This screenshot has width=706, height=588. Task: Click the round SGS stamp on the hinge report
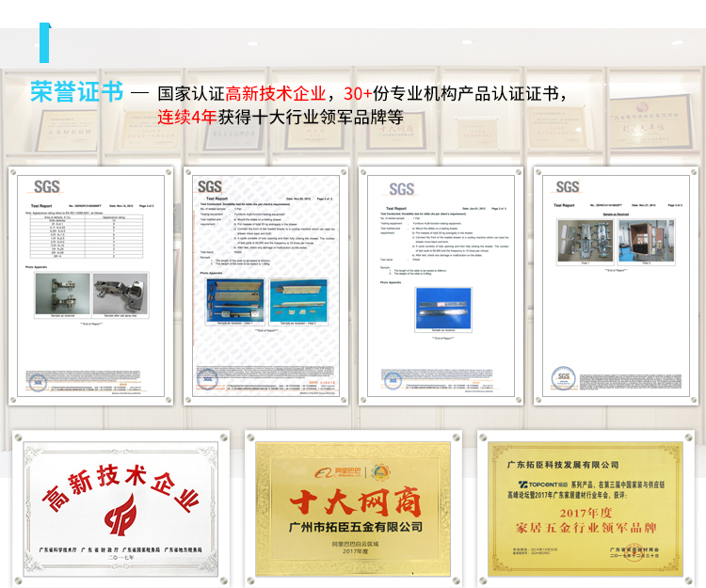point(38,382)
